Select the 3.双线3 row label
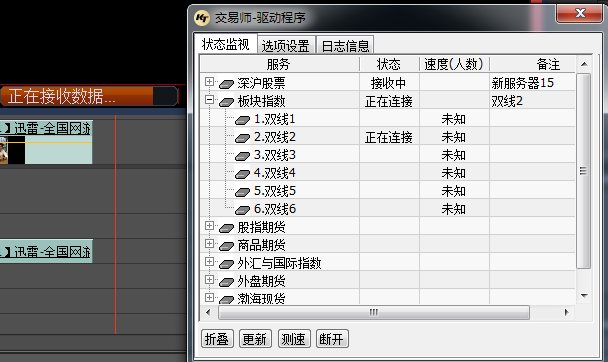The width and height of the screenshot is (608, 362). tap(275, 155)
